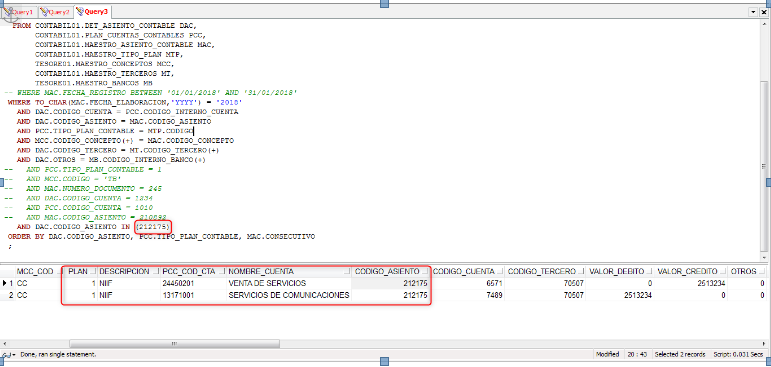Click left arrow of grid horizontal scrollbar
Viewport: 771px width, 367px height.
[x=4, y=343]
